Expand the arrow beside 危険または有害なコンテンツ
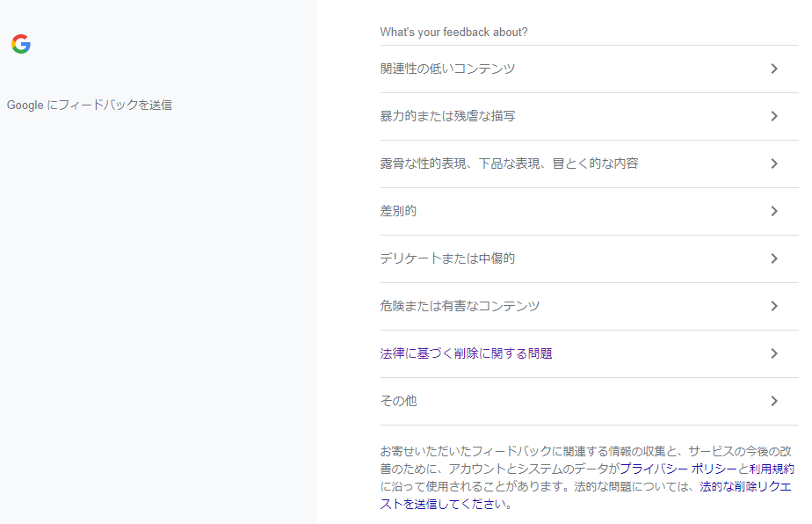Screen dimensions: 812x524 click(x=774, y=306)
